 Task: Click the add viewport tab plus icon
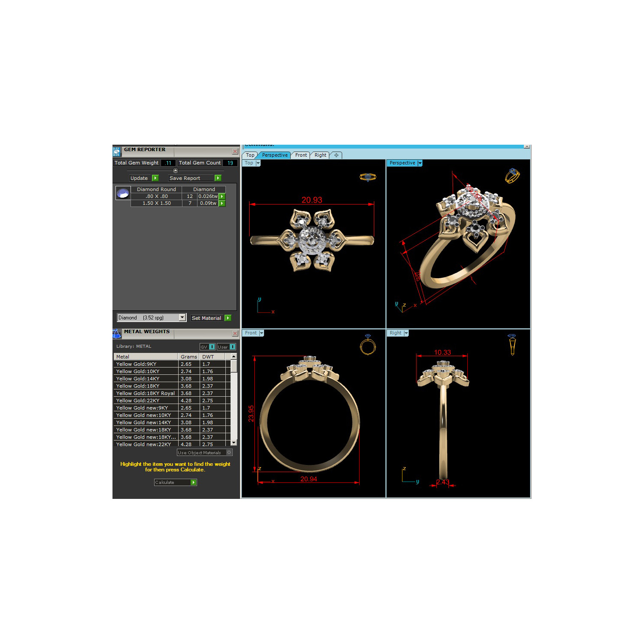click(x=336, y=155)
